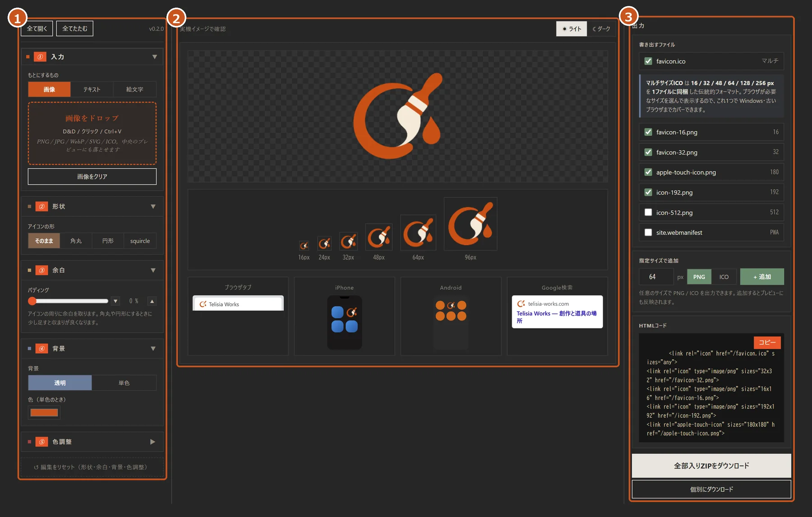Enable icon-512.png output
812x517 pixels.
tap(648, 212)
